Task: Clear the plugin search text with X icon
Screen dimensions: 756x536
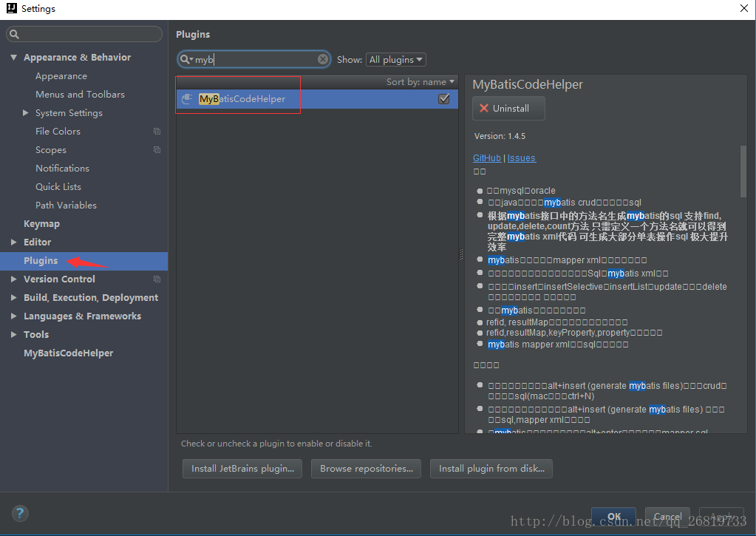Action: 322,59
